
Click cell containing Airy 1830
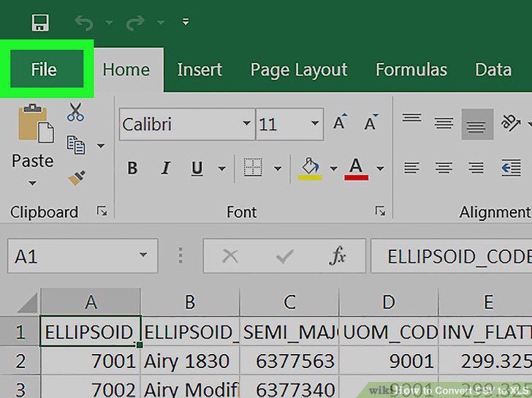[190, 361]
